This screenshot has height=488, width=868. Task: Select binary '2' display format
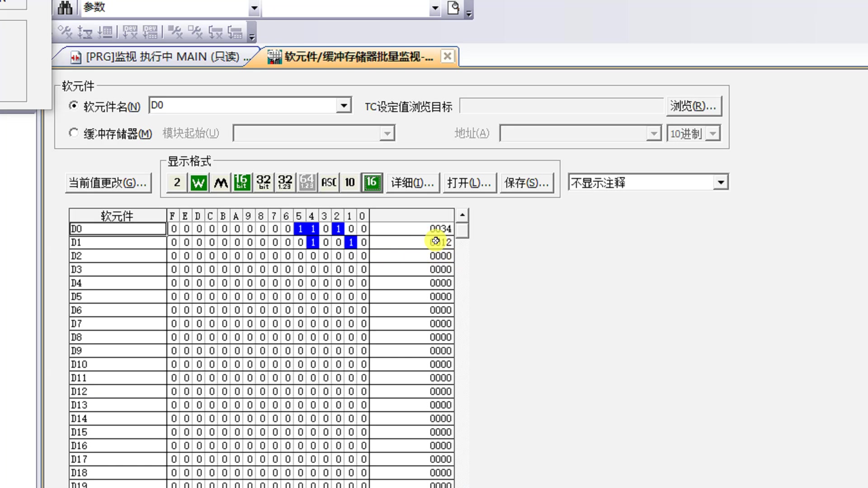coord(177,183)
